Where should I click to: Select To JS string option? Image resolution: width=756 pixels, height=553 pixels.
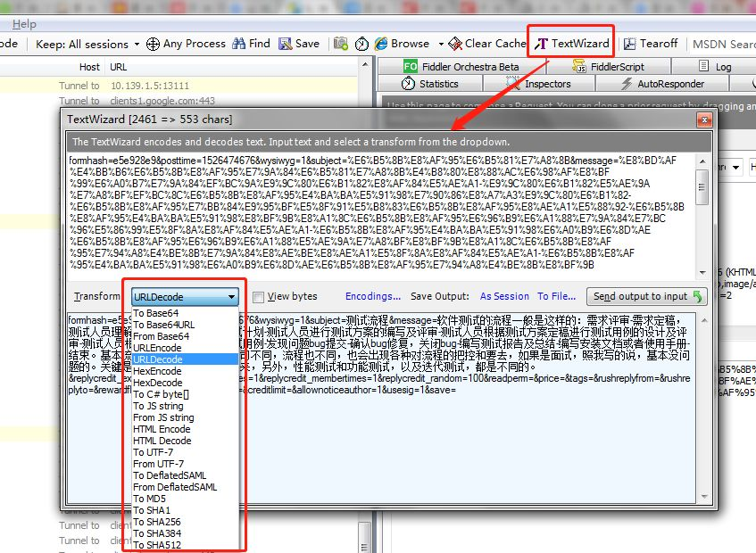pyautogui.click(x=185, y=406)
